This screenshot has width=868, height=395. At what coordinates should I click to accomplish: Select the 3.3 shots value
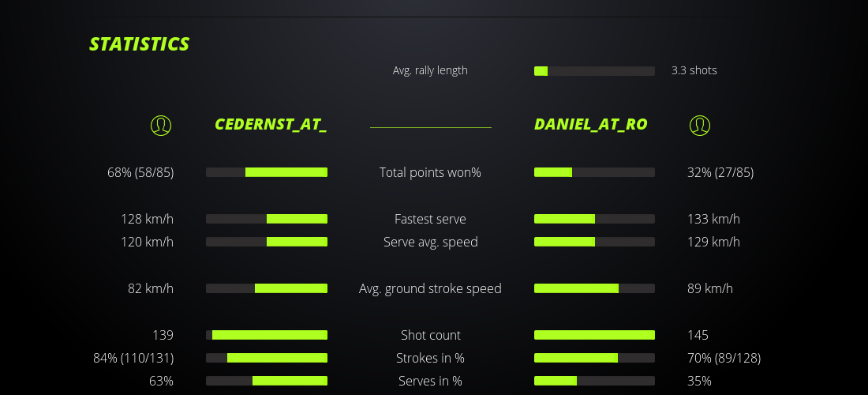(694, 70)
